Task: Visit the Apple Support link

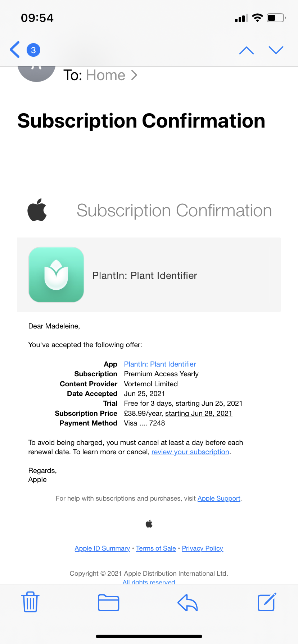Action: [x=219, y=498]
